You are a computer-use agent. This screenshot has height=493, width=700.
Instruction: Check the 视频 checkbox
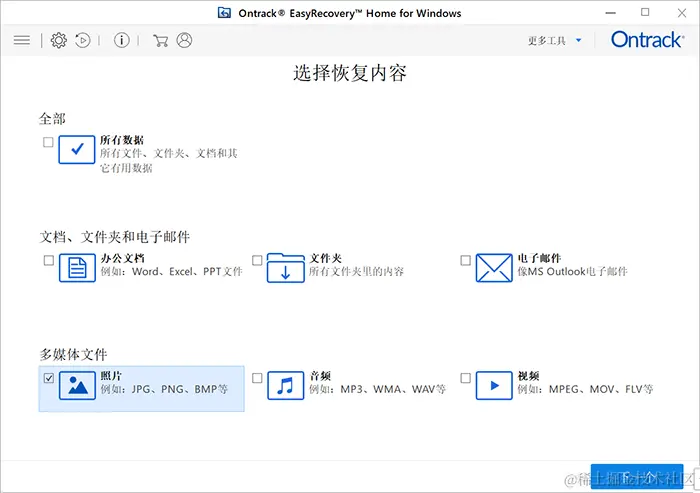(x=466, y=378)
